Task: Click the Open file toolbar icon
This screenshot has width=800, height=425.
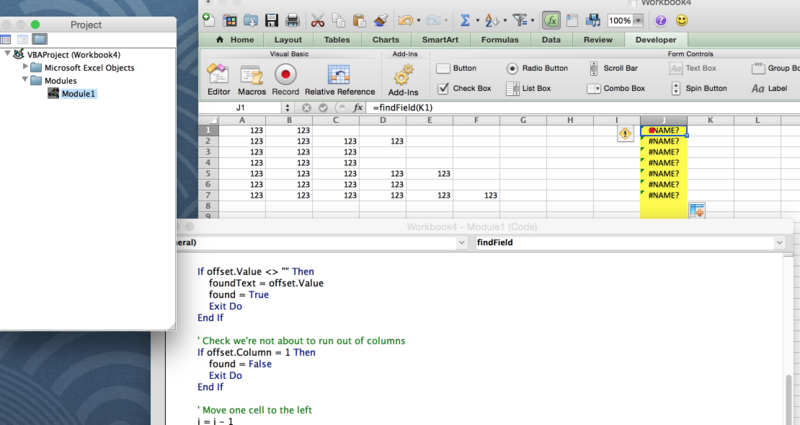Action: coord(251,20)
